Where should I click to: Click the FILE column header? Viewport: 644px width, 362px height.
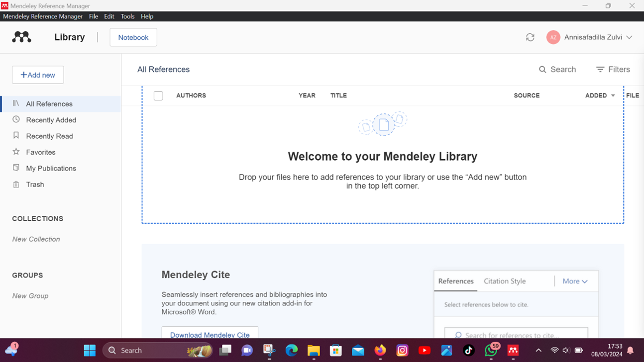click(x=633, y=95)
